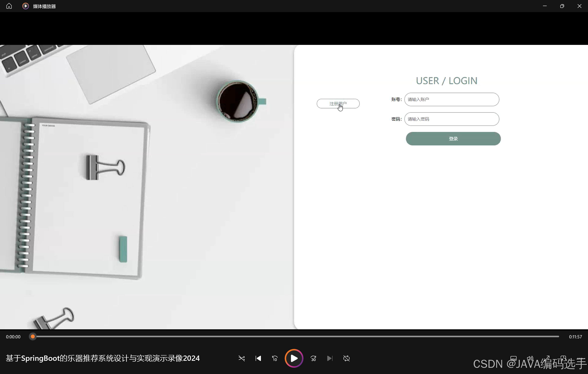
Task: Click the 请输入密码 password field
Action: 452,119
